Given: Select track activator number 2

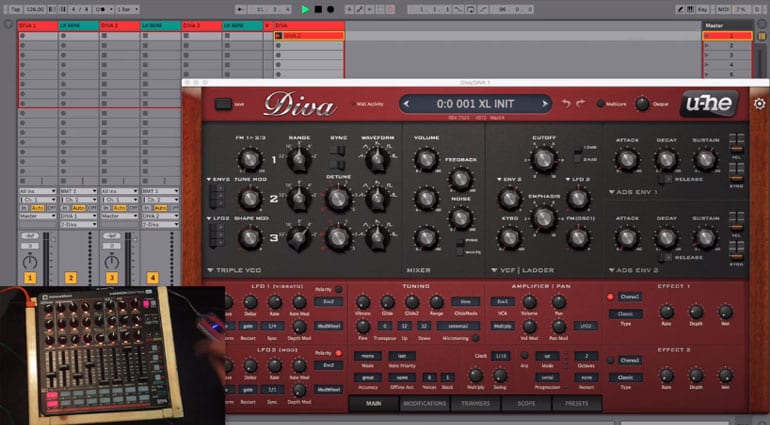Looking at the screenshot, I should [x=71, y=278].
